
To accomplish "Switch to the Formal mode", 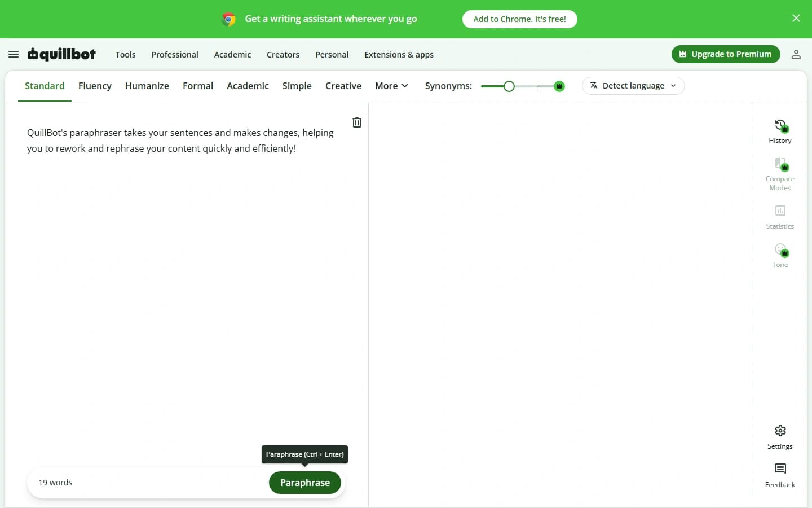I will (x=198, y=86).
